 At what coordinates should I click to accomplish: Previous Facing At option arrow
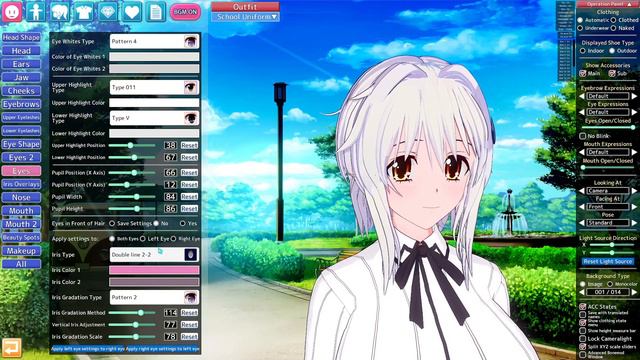pyautogui.click(x=582, y=207)
